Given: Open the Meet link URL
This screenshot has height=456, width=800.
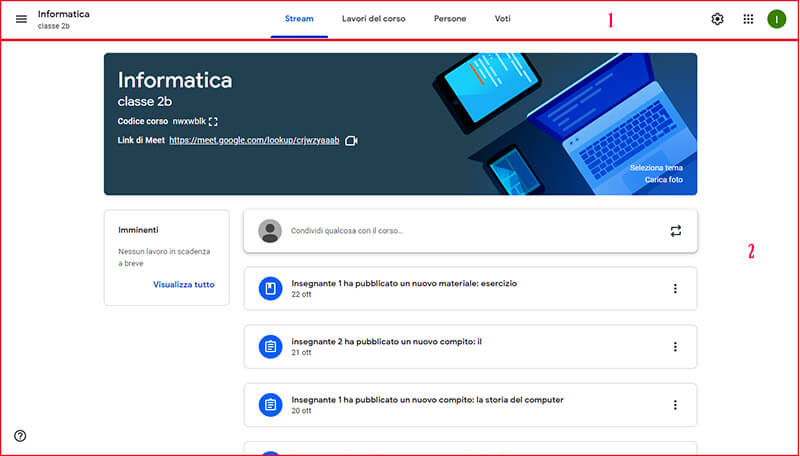Looking at the screenshot, I should click(254, 140).
